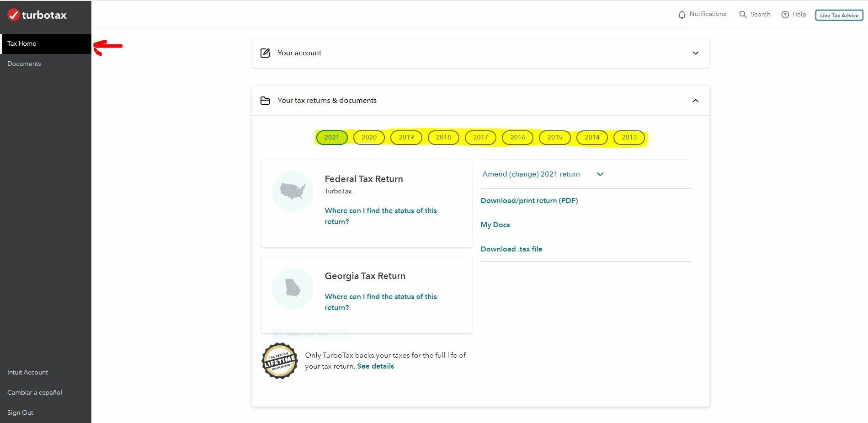This screenshot has width=868, height=423.
Task: Open the 2015 tax year
Action: coord(555,137)
